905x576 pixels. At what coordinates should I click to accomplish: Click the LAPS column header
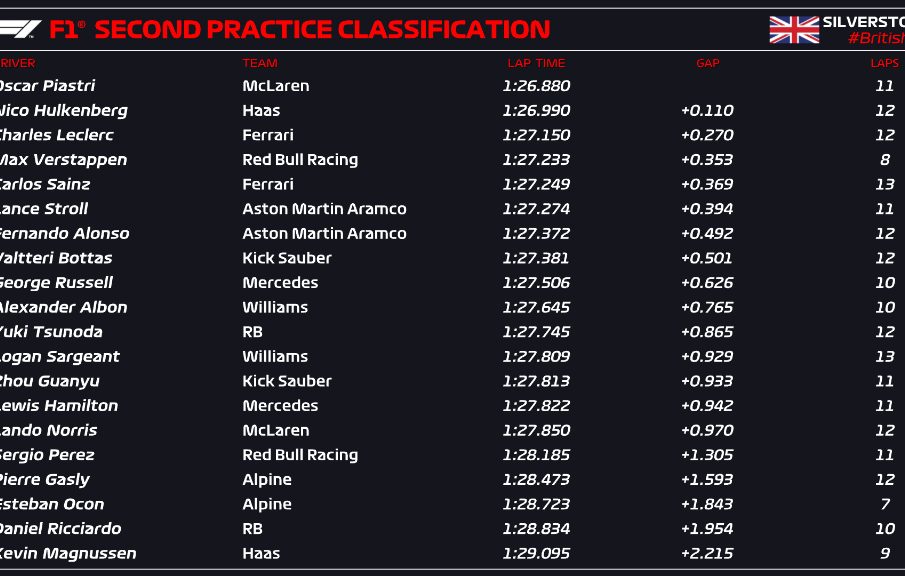pos(885,63)
